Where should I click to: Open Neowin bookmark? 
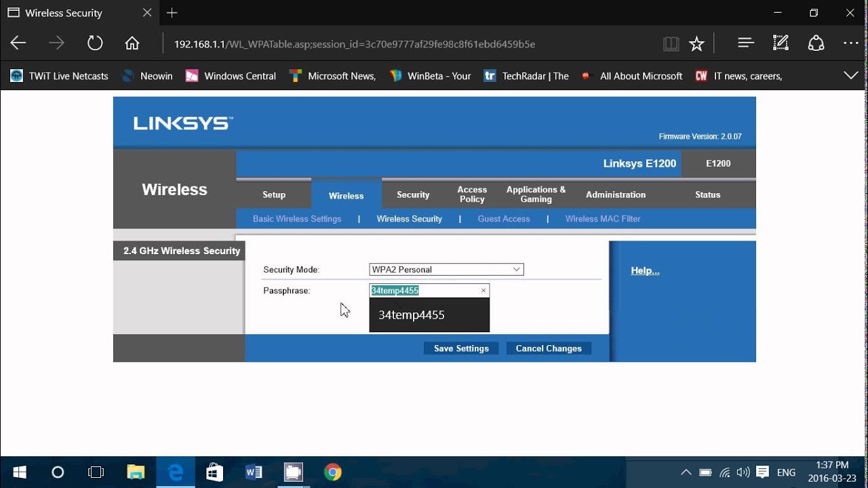[146, 76]
